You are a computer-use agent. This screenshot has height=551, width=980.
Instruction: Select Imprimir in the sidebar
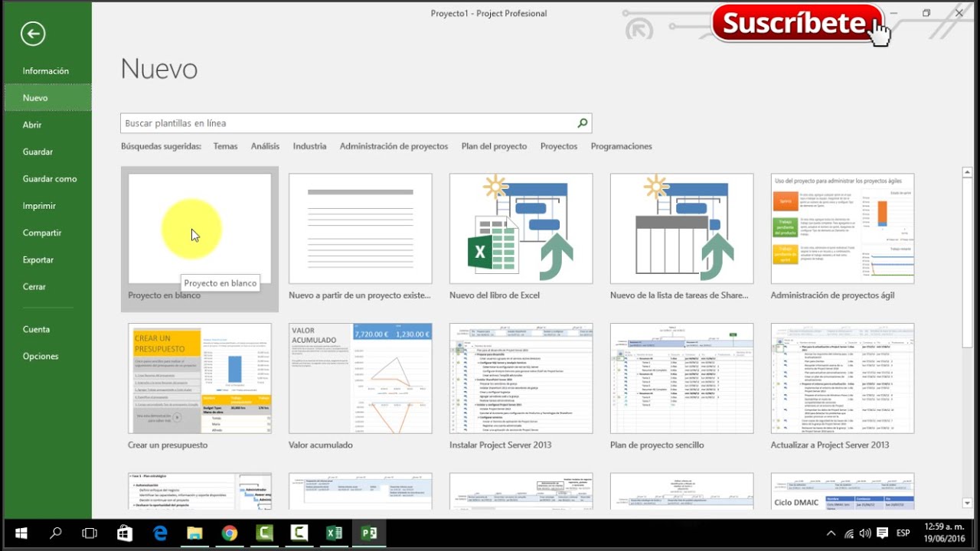[46, 206]
